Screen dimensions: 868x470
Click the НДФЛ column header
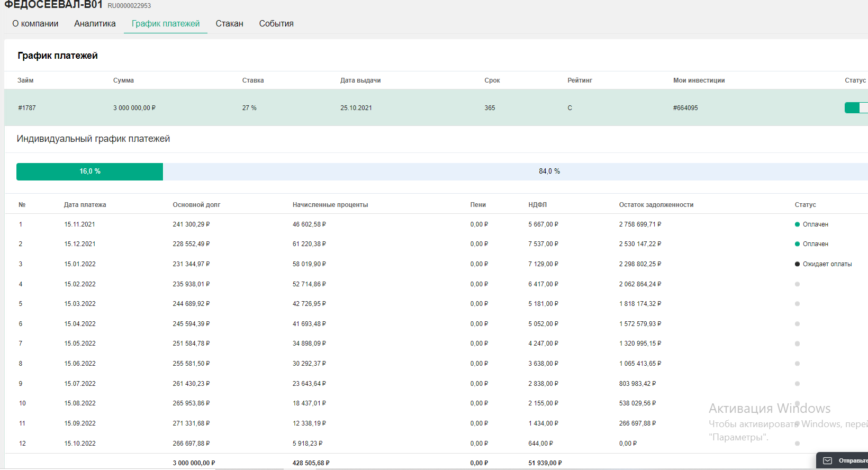point(537,205)
